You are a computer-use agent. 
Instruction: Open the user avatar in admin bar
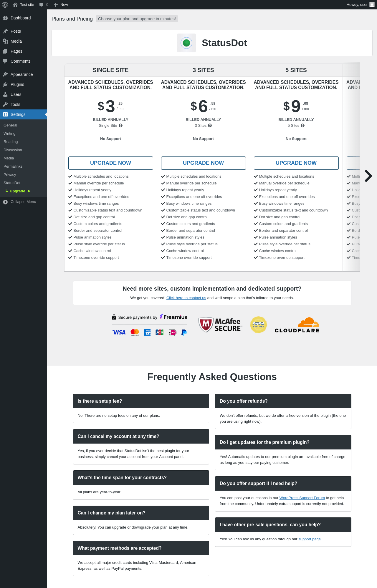372,5
